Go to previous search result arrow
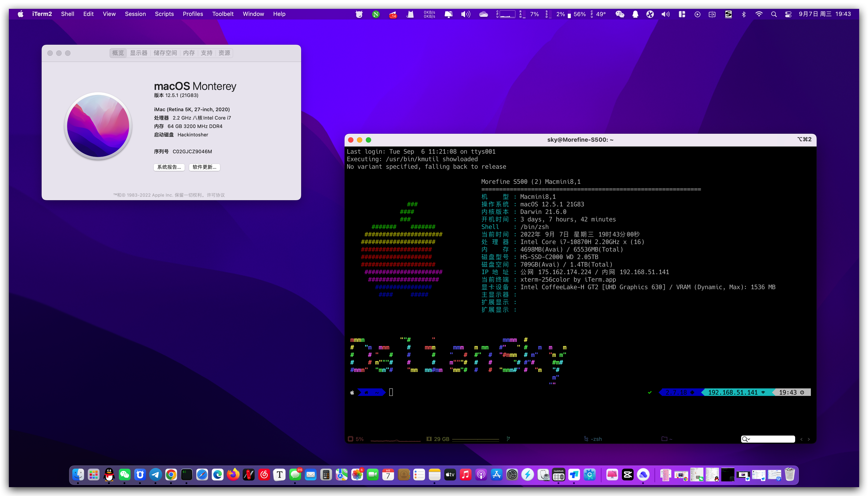The height and width of the screenshot is (496, 868). [x=801, y=439]
